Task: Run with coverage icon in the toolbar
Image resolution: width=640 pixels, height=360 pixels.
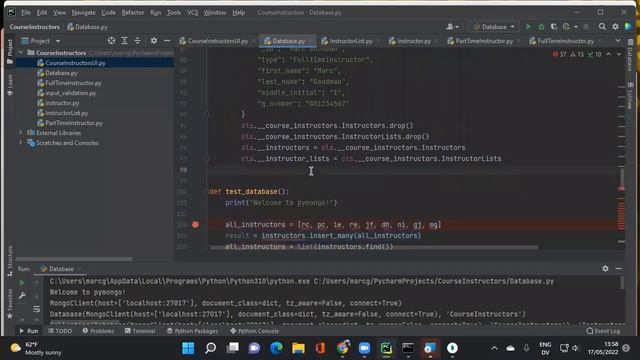Action: tap(554, 27)
